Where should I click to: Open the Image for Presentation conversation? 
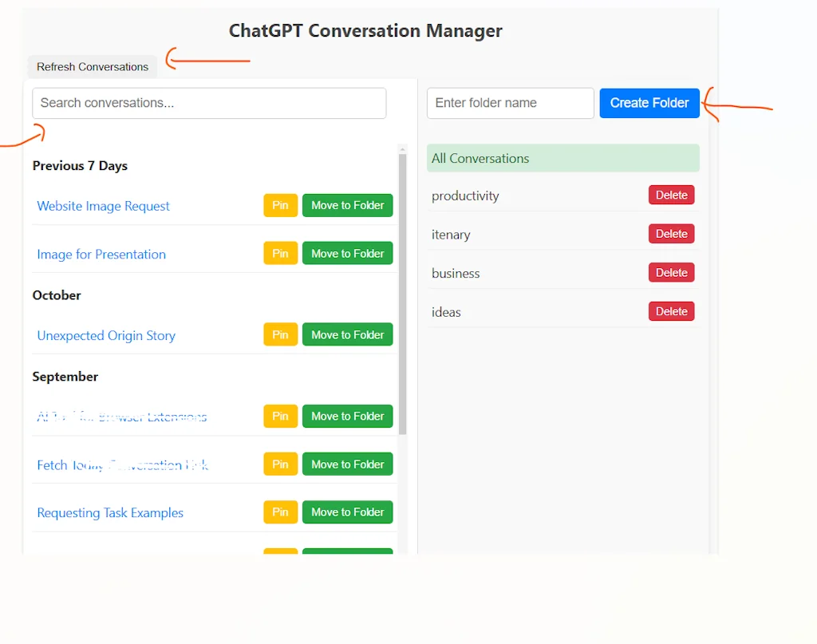[101, 254]
